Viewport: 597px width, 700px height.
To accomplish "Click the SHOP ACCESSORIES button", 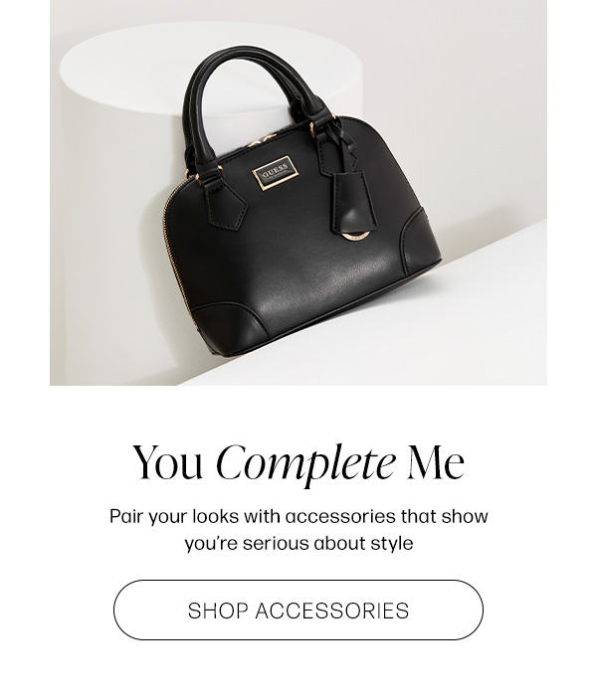I will (298, 610).
